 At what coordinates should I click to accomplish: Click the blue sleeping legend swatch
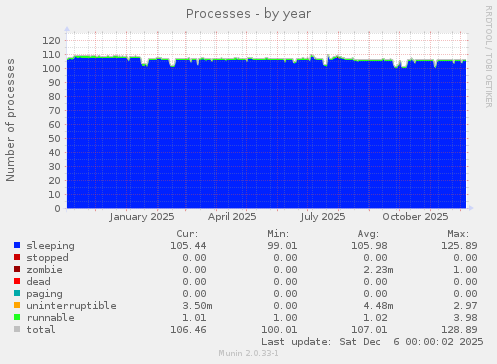tap(17, 245)
